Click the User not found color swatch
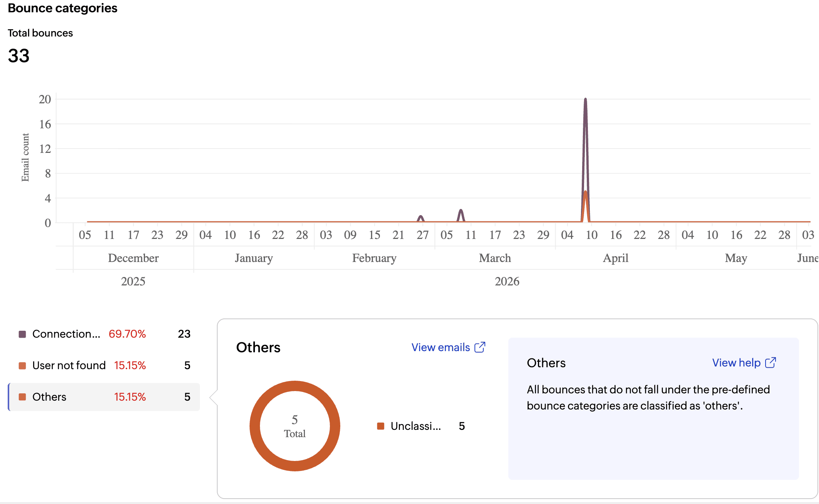This screenshot has width=819, height=504. tap(22, 366)
